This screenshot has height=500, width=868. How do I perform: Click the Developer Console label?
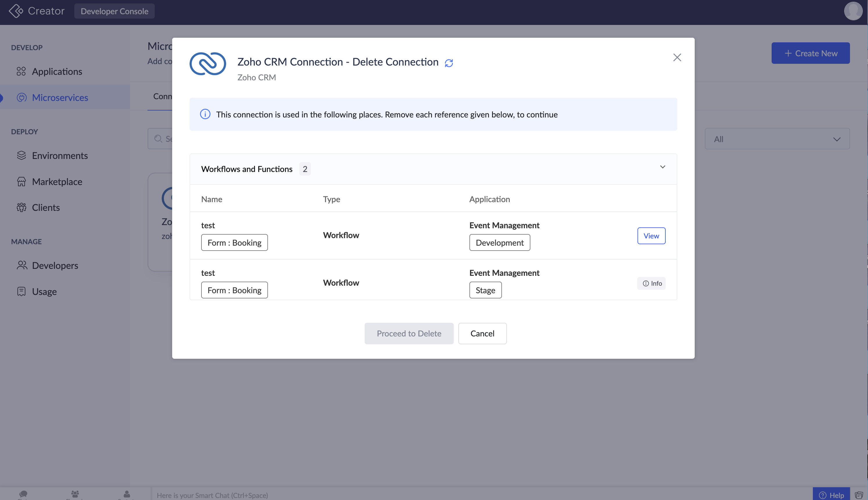tap(114, 11)
